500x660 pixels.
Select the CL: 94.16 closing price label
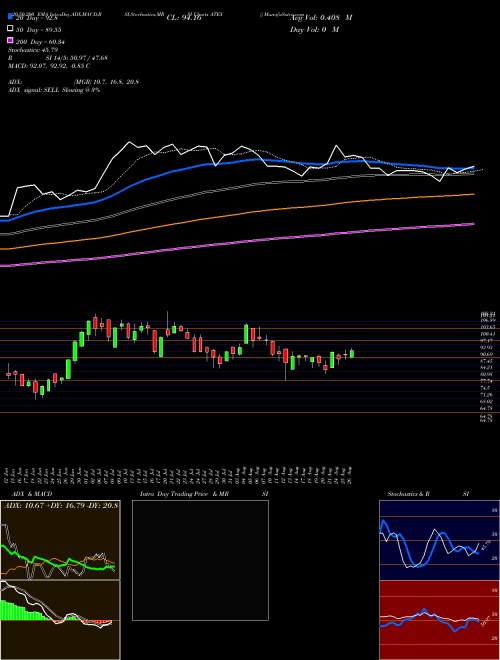tap(184, 18)
